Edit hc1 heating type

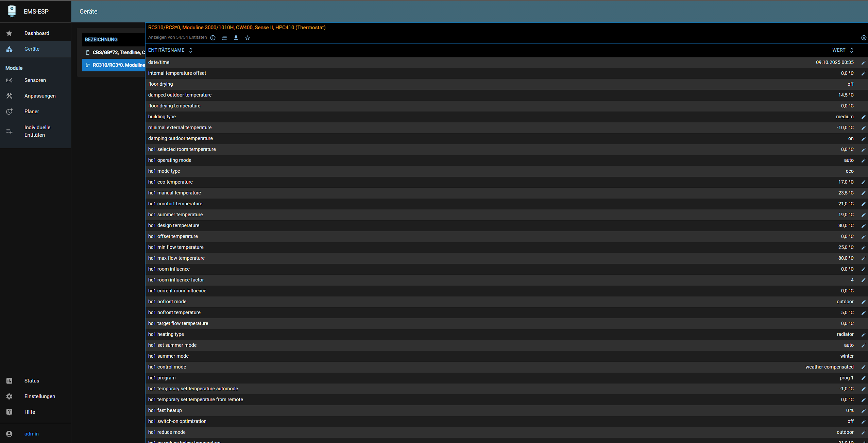coord(863,335)
